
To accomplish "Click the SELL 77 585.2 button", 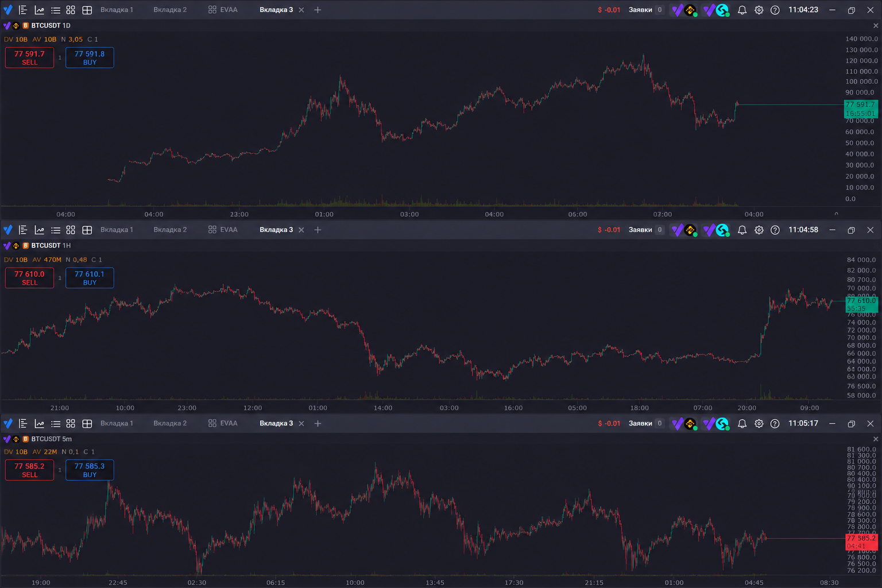I will pos(29,470).
